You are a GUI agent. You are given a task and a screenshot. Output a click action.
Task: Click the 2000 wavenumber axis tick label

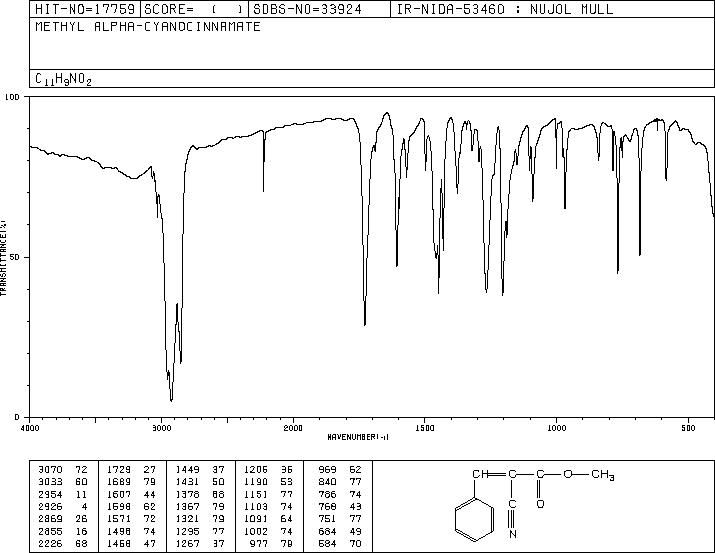click(293, 428)
